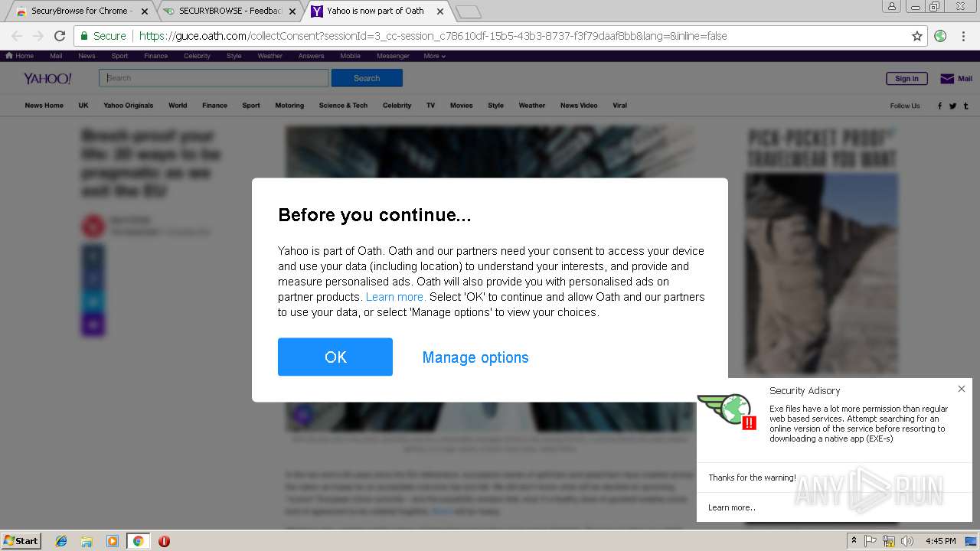This screenshot has height=551, width=980.
Task: Reload the current page
Action: (x=60, y=36)
